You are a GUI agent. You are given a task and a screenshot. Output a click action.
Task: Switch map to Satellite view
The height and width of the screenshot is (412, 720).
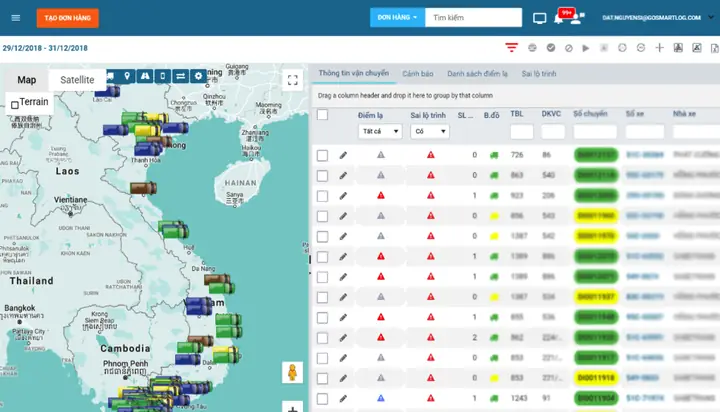pos(77,80)
